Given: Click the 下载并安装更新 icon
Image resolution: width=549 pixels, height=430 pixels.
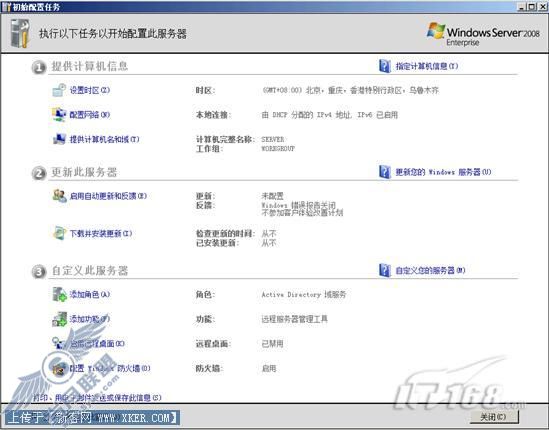Looking at the screenshot, I should coord(59,233).
